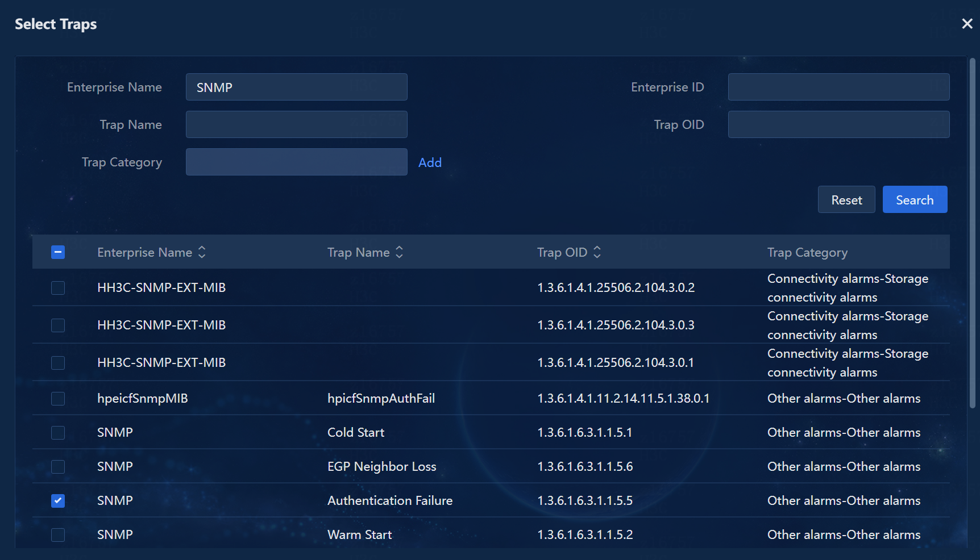This screenshot has width=980, height=560.
Task: Click the Trap Category column header
Action: point(807,252)
